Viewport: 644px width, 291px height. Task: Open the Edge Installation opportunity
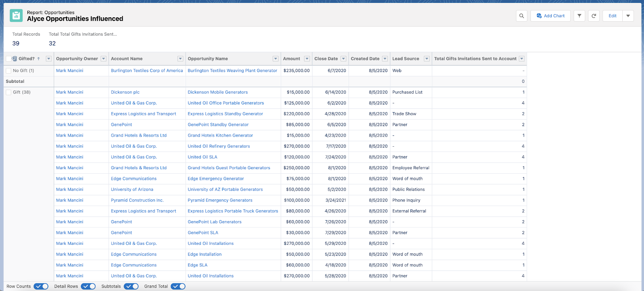204,254
